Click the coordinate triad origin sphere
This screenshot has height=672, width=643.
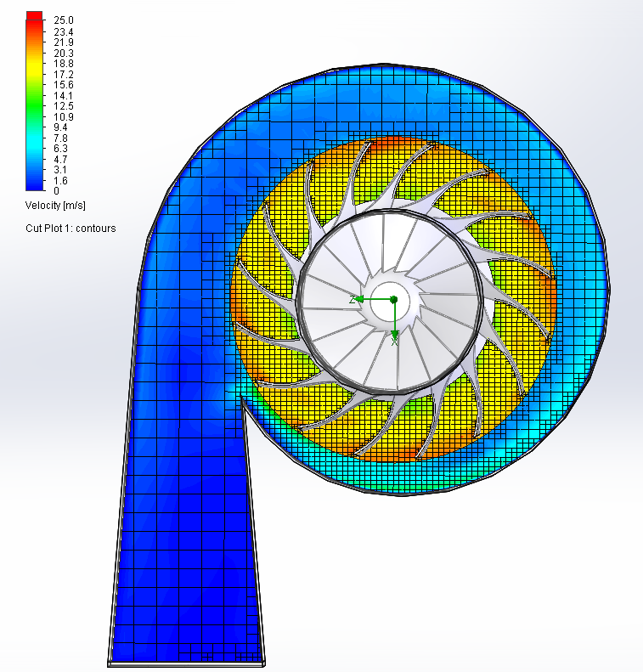click(x=393, y=299)
